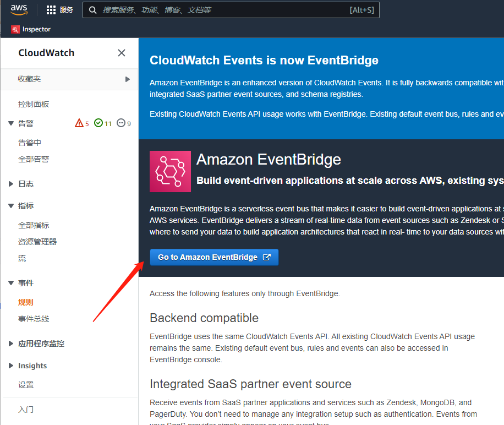
Task: Expand the Insights section
Action: click(11, 366)
